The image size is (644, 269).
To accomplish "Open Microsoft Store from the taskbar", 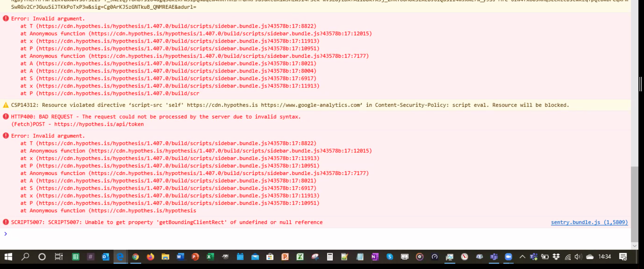I will coord(270,257).
